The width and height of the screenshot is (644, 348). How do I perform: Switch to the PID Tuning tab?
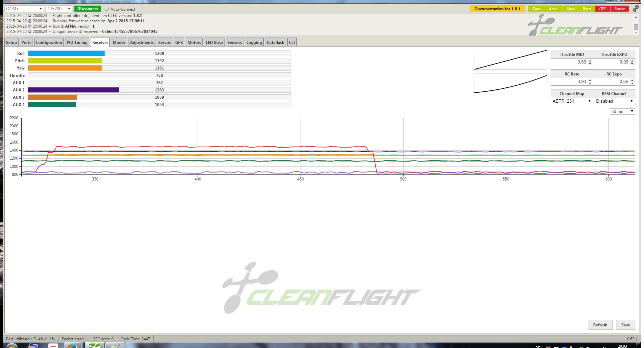tap(77, 42)
